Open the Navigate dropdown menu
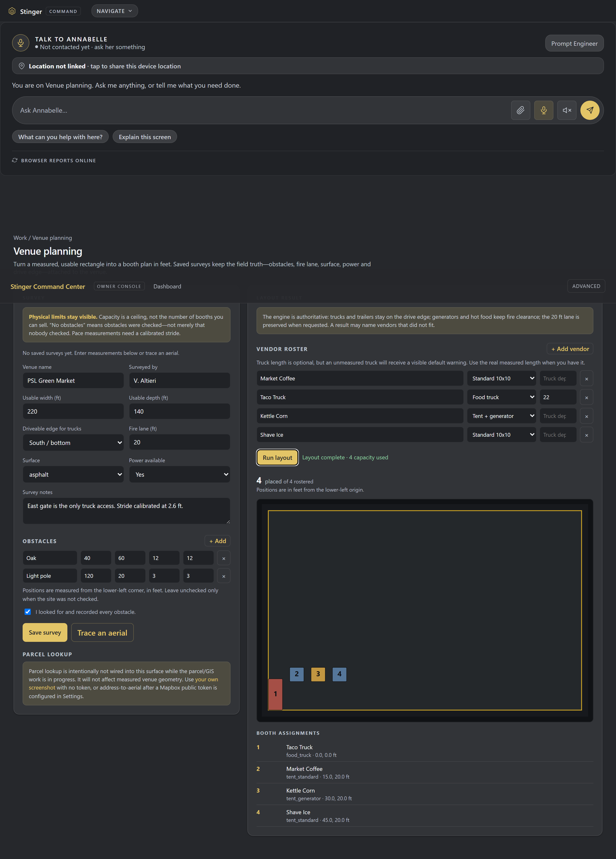The image size is (616, 859). [x=114, y=11]
